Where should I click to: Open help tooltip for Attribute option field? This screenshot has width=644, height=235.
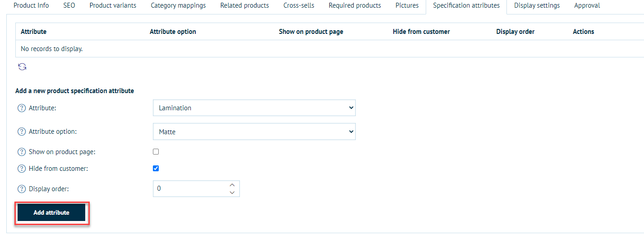pos(21,132)
